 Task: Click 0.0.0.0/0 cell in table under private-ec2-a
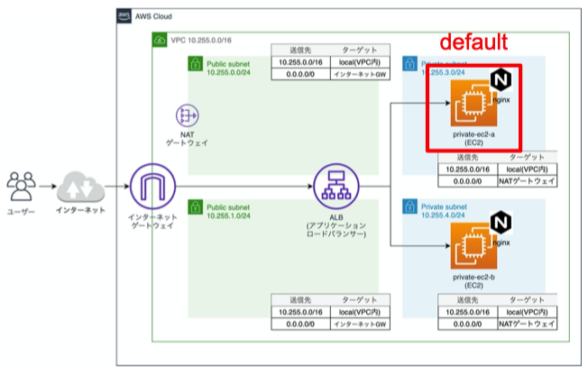tap(468, 181)
